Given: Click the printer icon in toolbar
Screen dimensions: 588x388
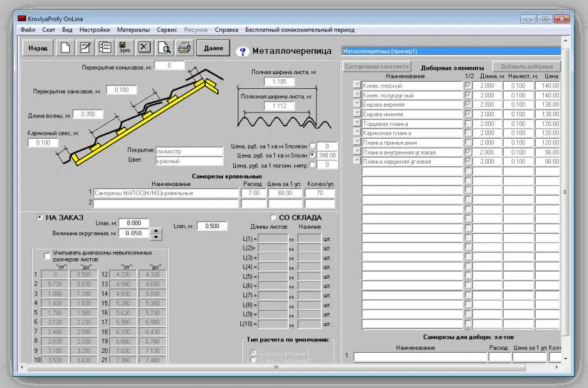Looking at the screenshot, I should (x=184, y=48).
